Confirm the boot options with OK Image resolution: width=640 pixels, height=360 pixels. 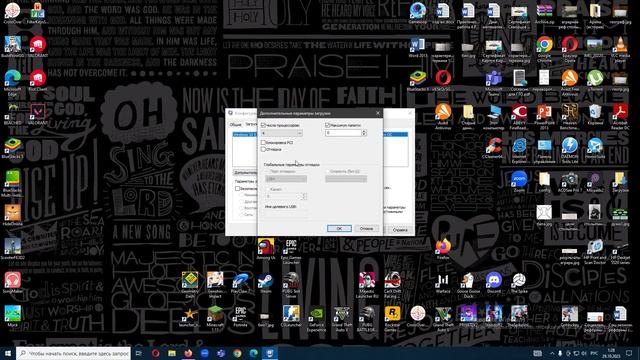coord(339,229)
